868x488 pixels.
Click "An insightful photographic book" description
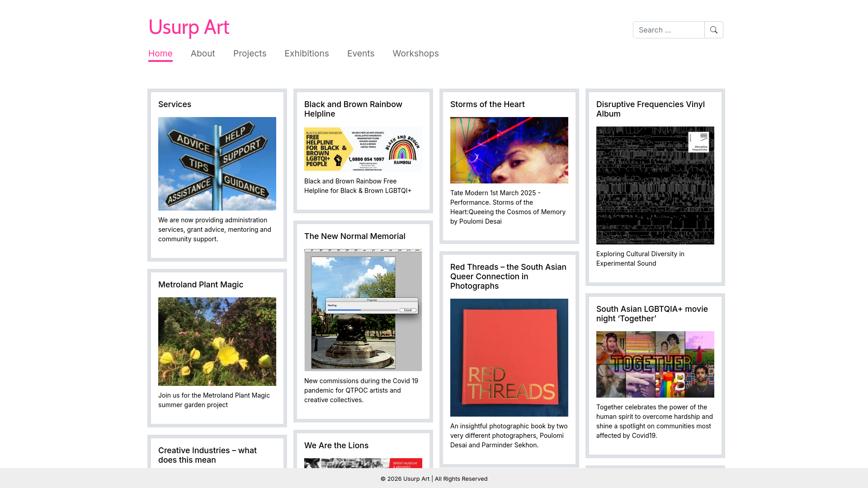click(509, 436)
